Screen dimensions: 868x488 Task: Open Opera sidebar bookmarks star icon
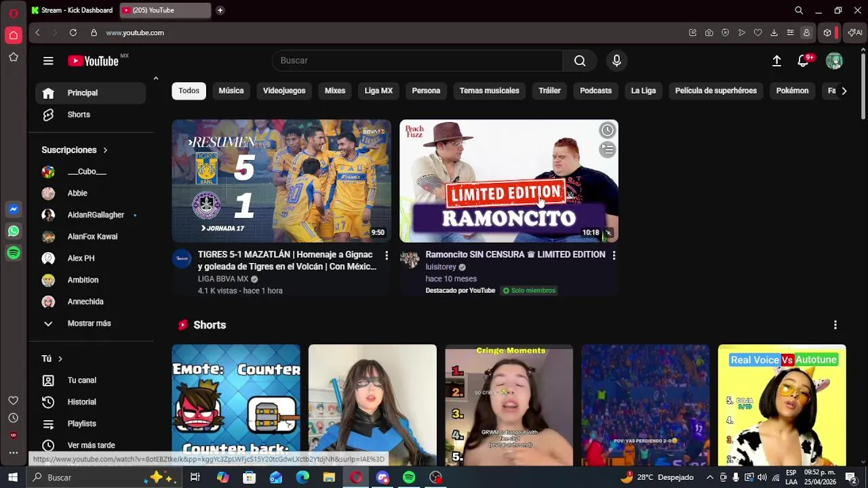click(x=13, y=58)
